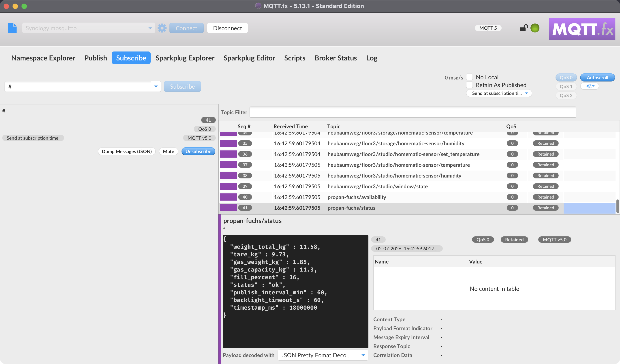620x364 pixels.
Task: Open Sparkplug Editor tab
Action: (249, 58)
